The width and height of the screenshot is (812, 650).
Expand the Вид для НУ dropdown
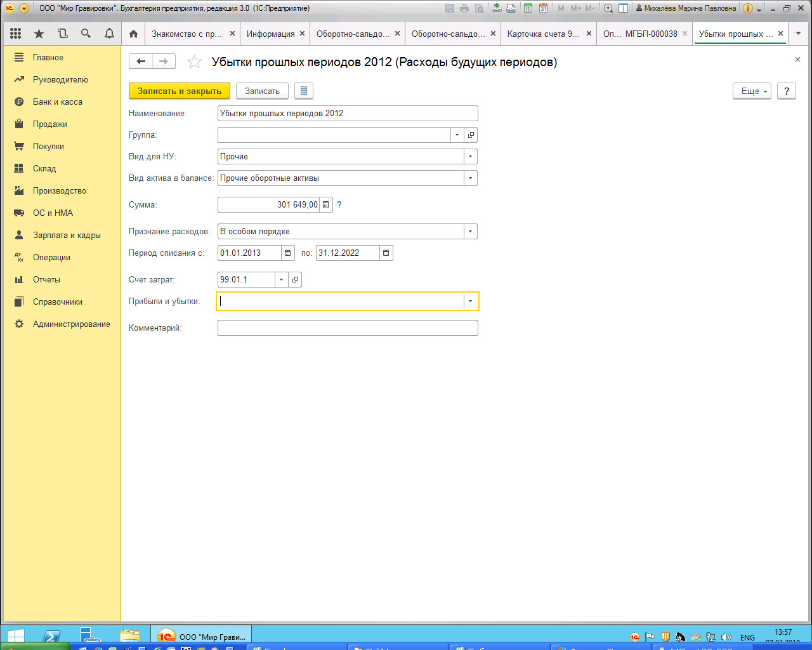(x=470, y=157)
